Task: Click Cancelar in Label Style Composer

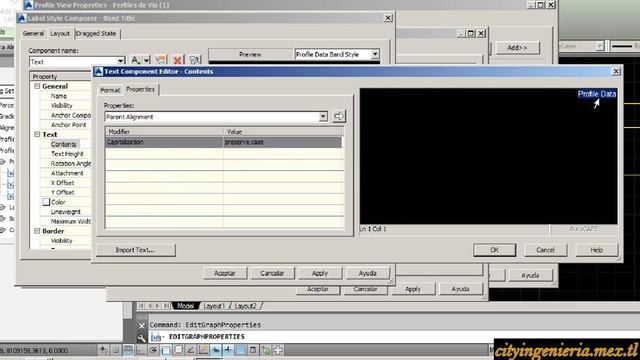Action: (272, 273)
